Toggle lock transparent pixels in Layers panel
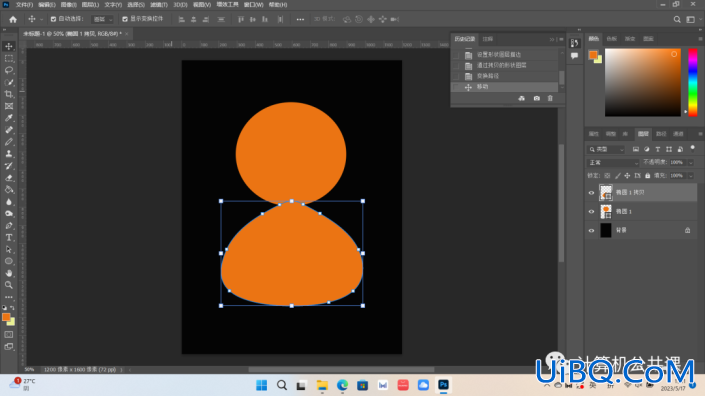 [607, 176]
